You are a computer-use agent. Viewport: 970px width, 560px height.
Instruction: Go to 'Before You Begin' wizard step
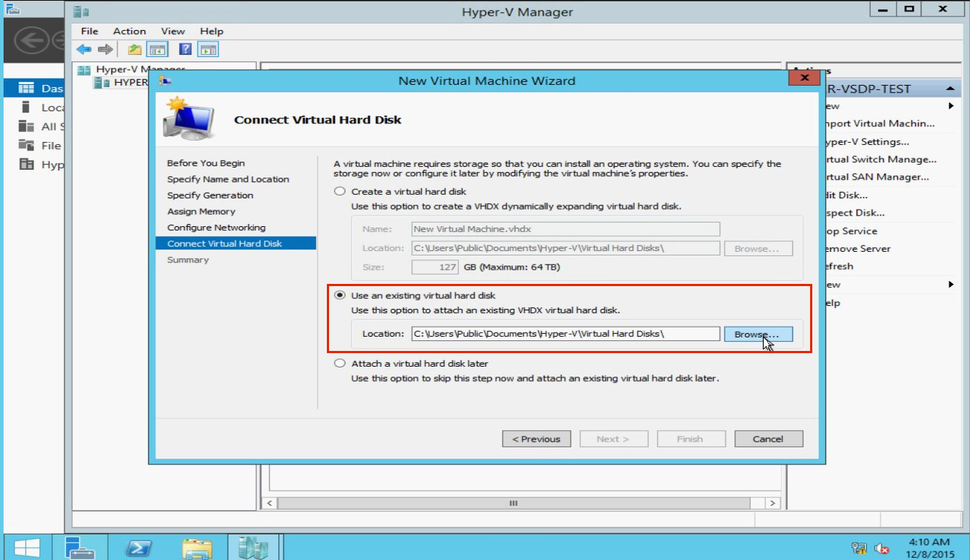click(x=206, y=163)
